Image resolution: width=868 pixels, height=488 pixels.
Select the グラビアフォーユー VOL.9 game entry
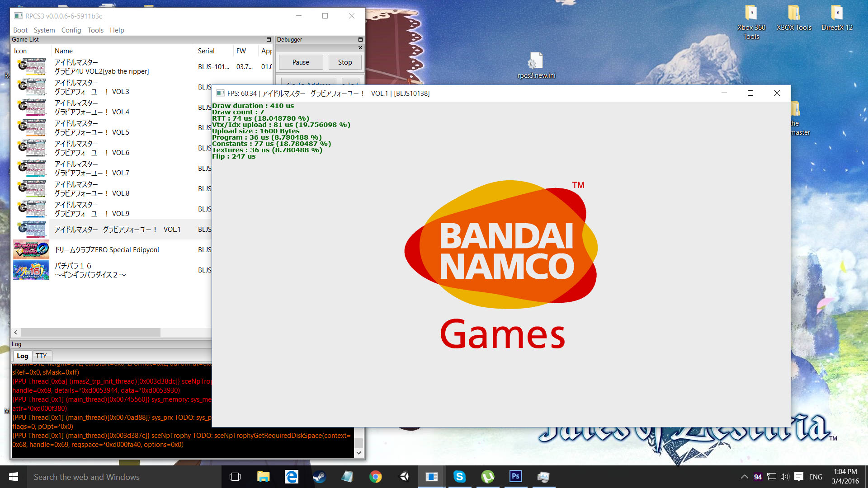coord(92,209)
